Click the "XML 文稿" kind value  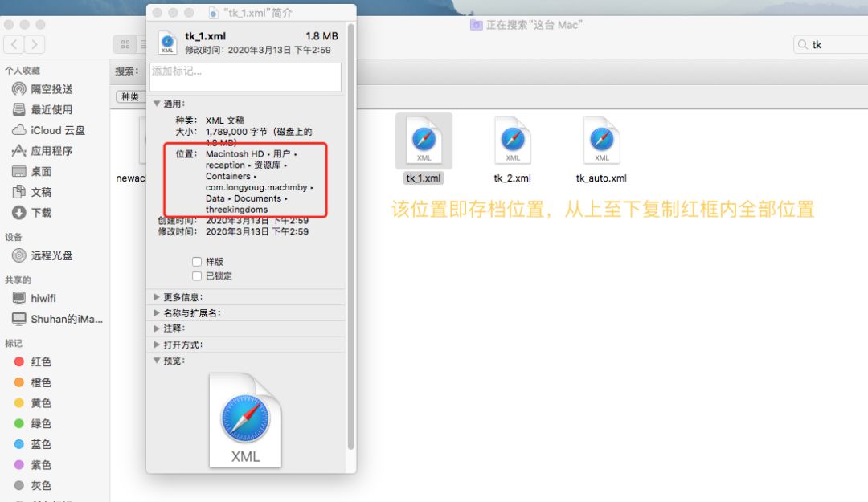click(225, 120)
